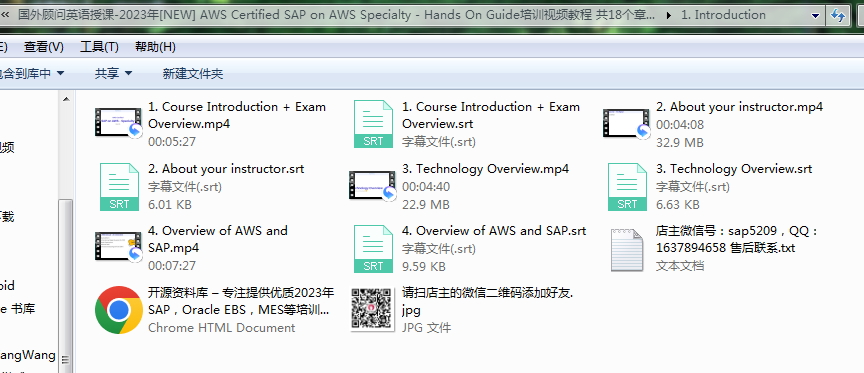Click the refresh icon beside the address bar

838,16
